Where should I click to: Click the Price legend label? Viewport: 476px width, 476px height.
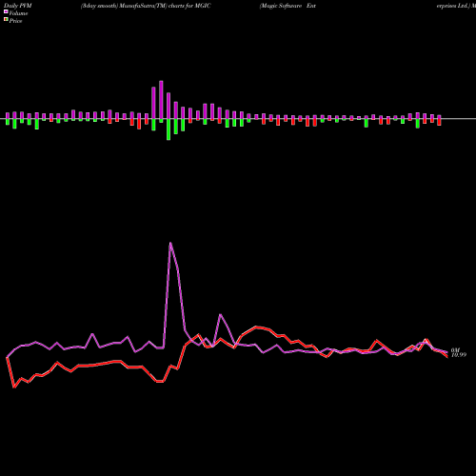pyautogui.click(x=15, y=21)
